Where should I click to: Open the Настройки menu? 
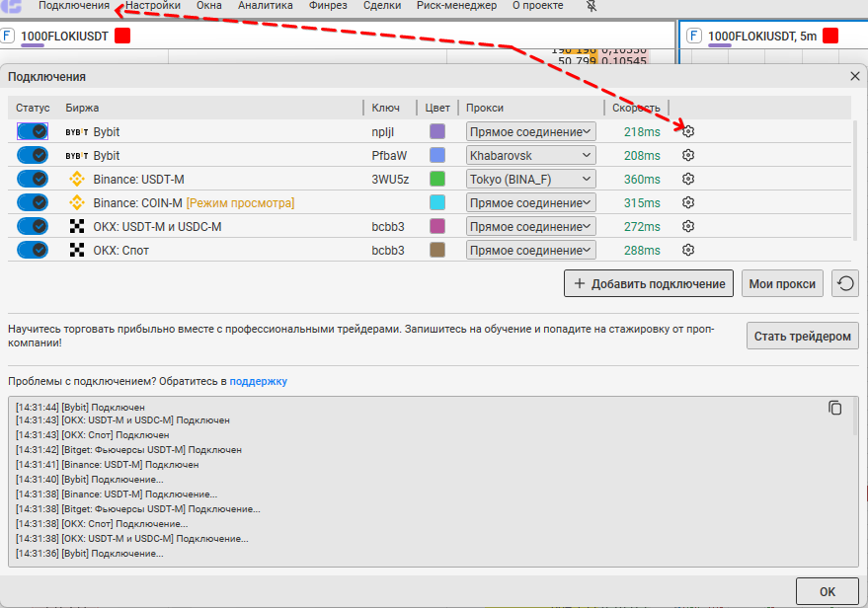click(153, 6)
